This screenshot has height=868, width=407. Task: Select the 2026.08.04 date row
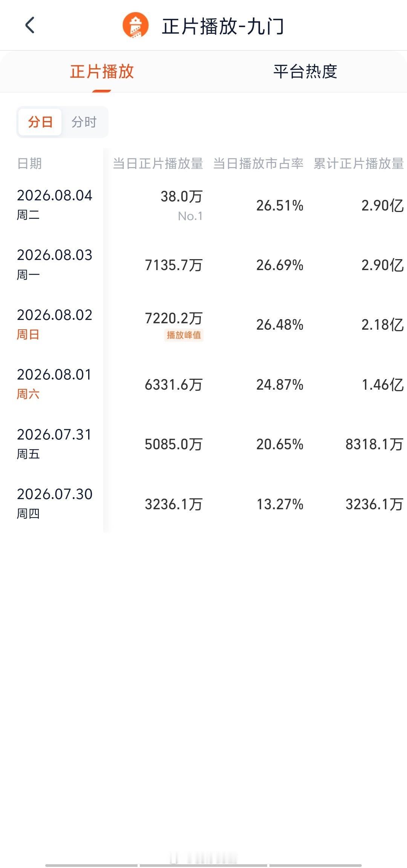(203, 205)
